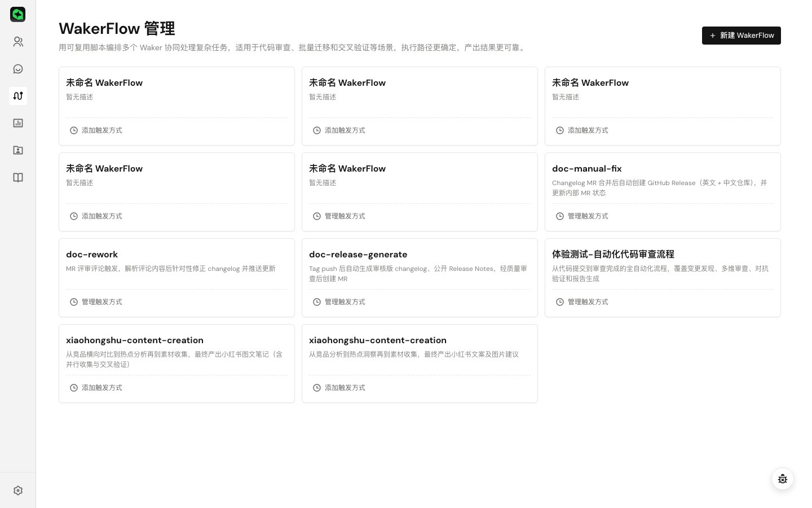Click the green app logo in sidebar
The height and width of the screenshot is (508, 812).
click(x=18, y=14)
